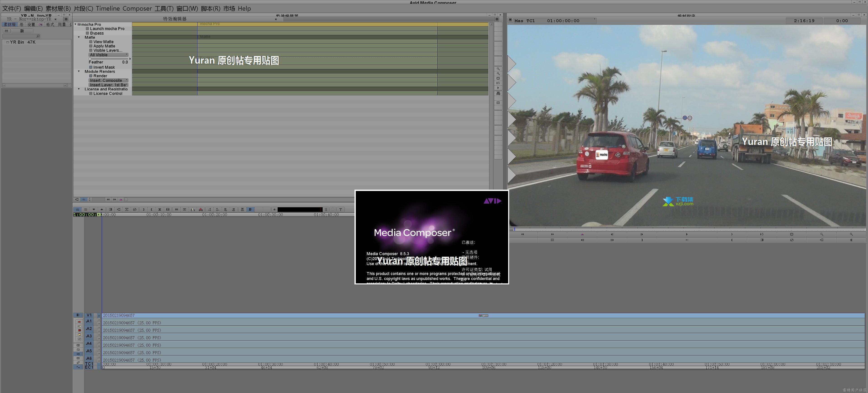Collapse the mocha Pro effect group

tap(75, 25)
